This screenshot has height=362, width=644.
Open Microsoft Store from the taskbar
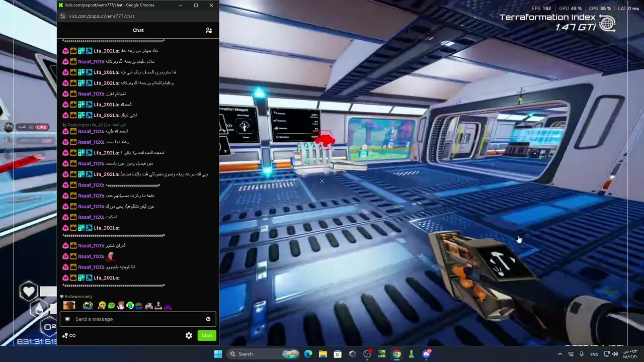338,354
